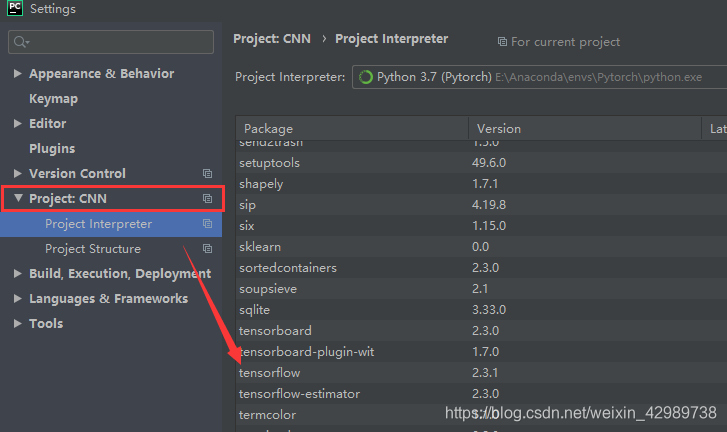Select the six package row
Viewport: 727px width, 432px height.
tap(481, 226)
